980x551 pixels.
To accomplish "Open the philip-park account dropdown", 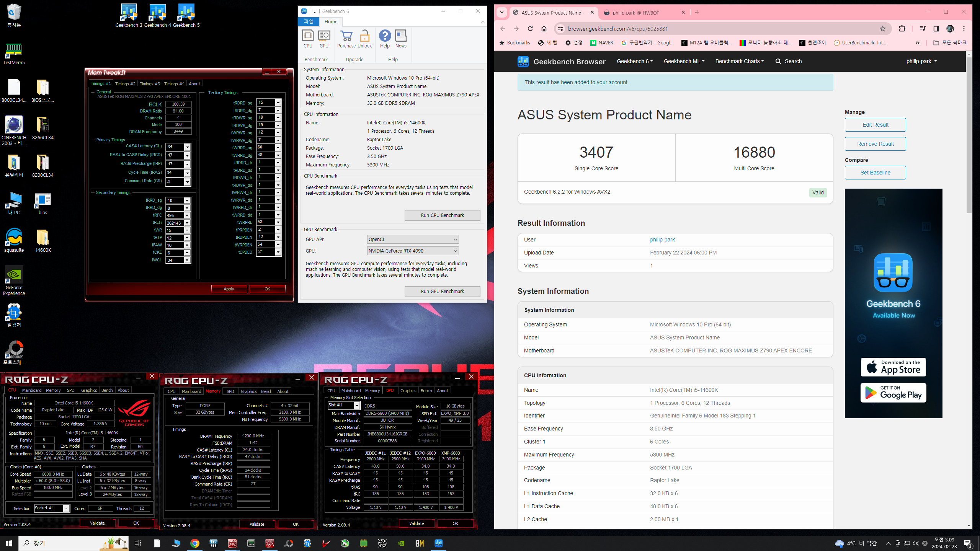I will 921,61.
